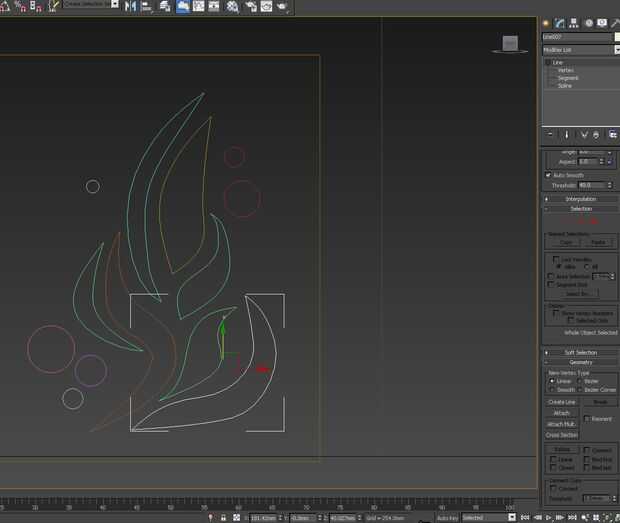The height and width of the screenshot is (523, 620).
Task: Click the Pin Stack icon
Action: point(549,134)
